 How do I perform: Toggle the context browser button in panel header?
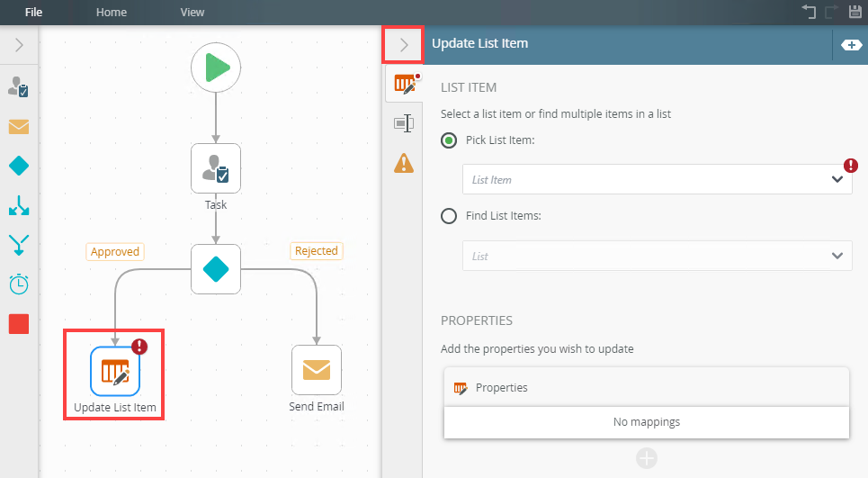pos(851,45)
